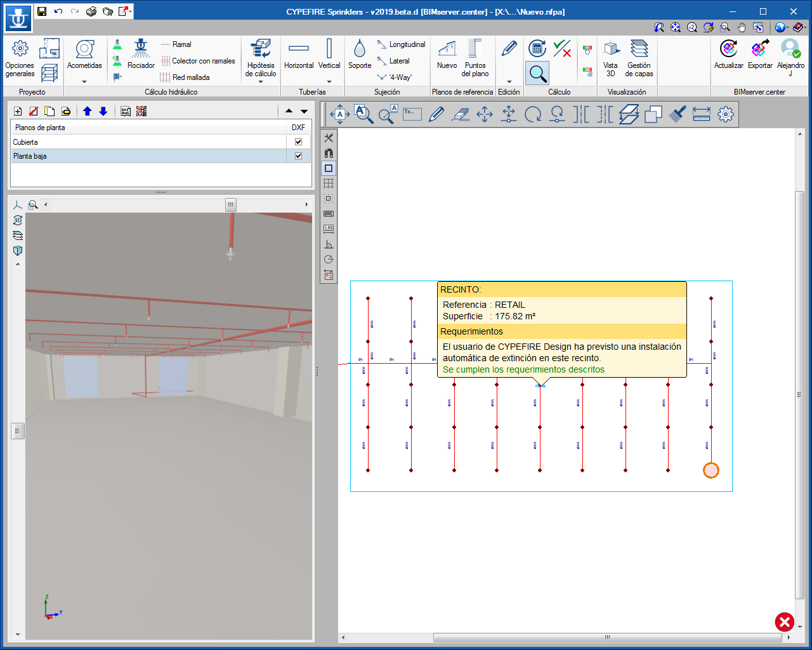Click measure ruler icon in drawing toolbar
812x650 pixels.
pos(702,114)
